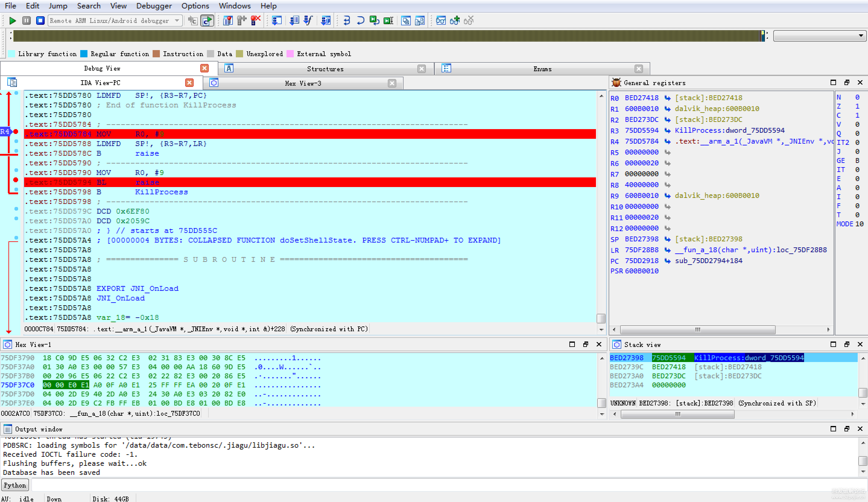Image resolution: width=868 pixels, height=502 pixels.
Task: Pause the debugged process
Action: [x=27, y=21]
